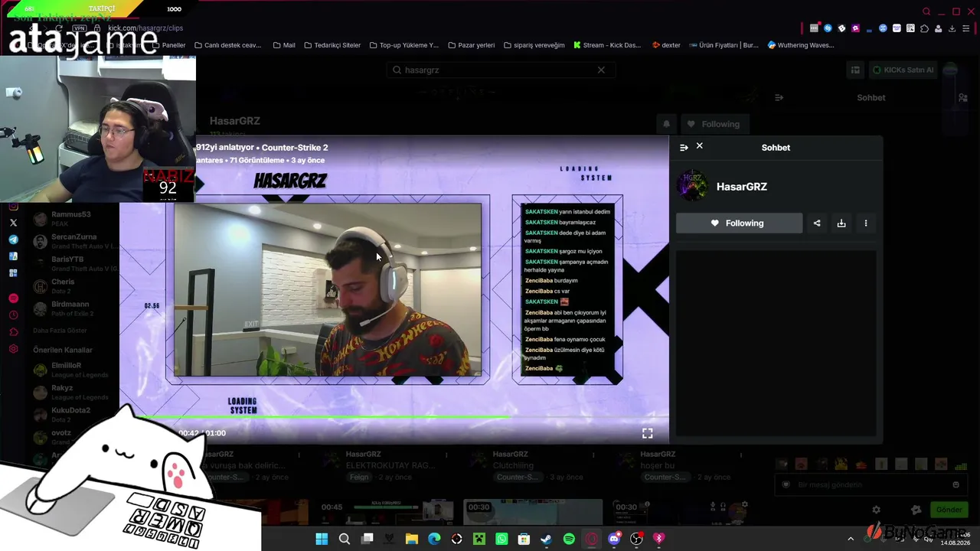Image resolution: width=980 pixels, height=551 pixels.
Task: Expand the list with Daha Fazla Göster
Action: [60, 331]
